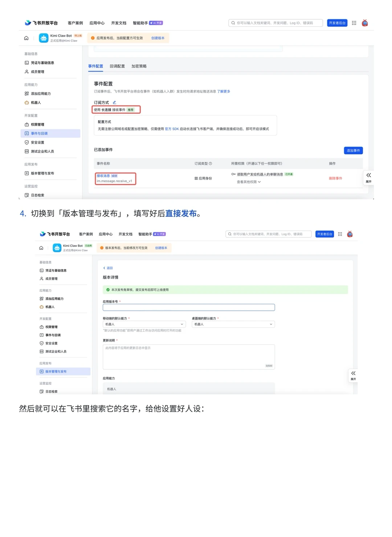Image resolution: width=392 pixels, height=537 pixels.
Task: Open 机器人 in the 事件配置 page sidebar
Action: [x=33, y=103]
